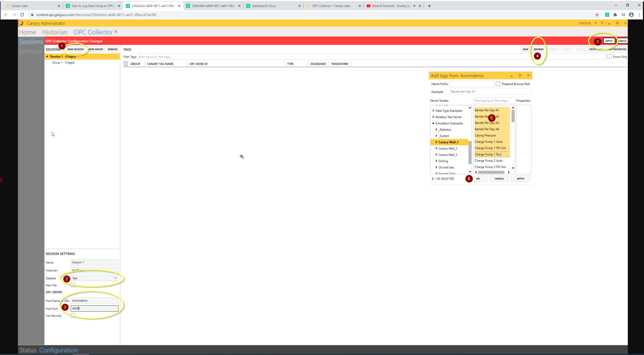Toggle the Prepend Browse Path checkbox
This screenshot has height=355, width=644.
[498, 84]
